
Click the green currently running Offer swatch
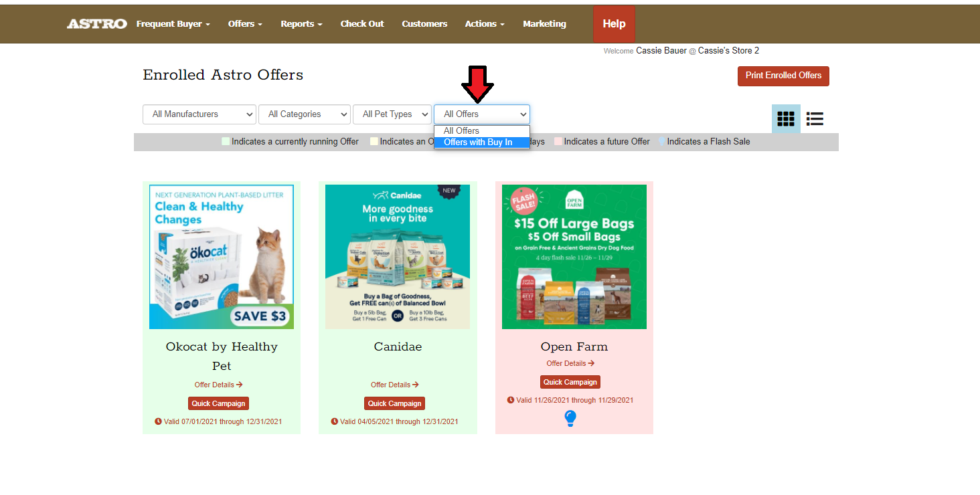point(226,142)
